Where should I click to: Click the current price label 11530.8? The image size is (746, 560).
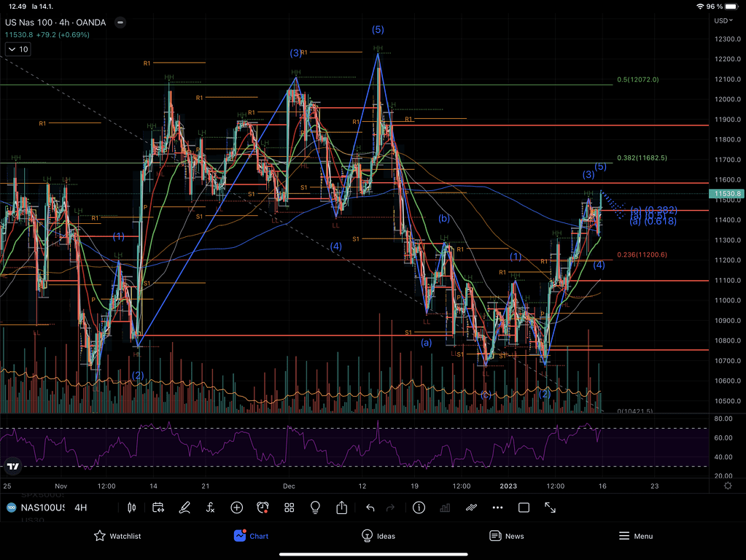(x=727, y=194)
